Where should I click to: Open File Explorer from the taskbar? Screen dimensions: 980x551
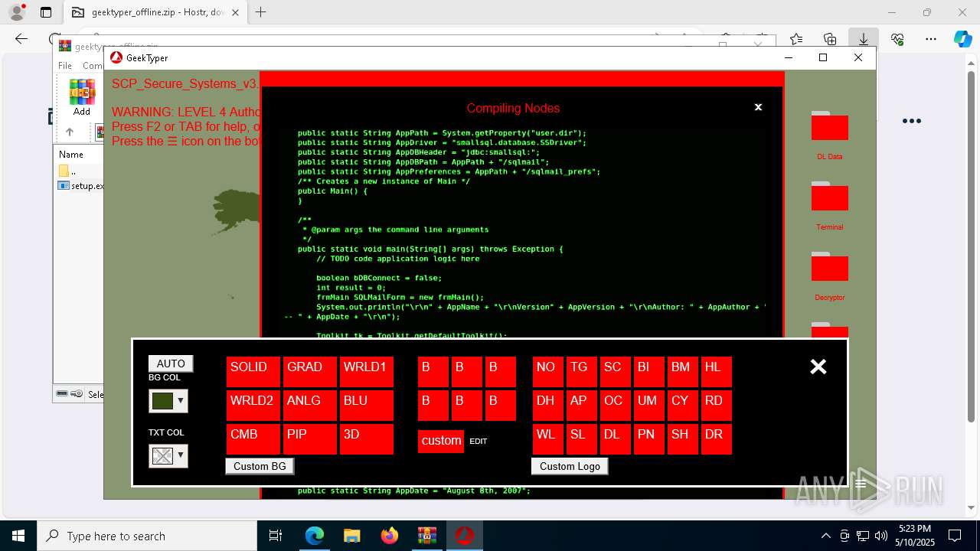pos(352,536)
